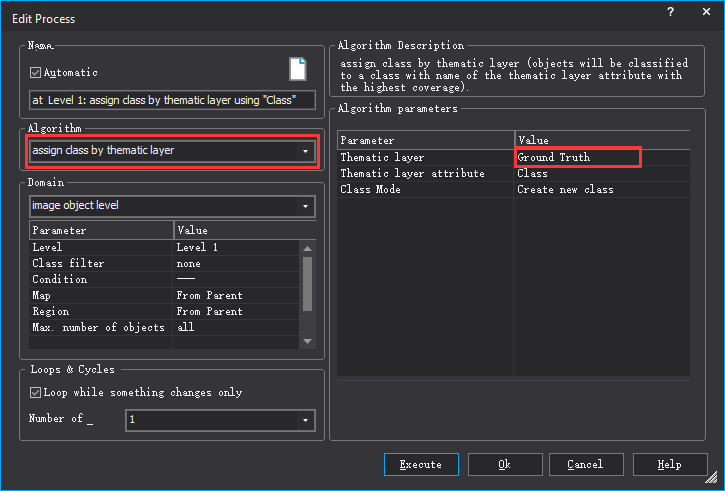Click the process name text field

point(172,100)
